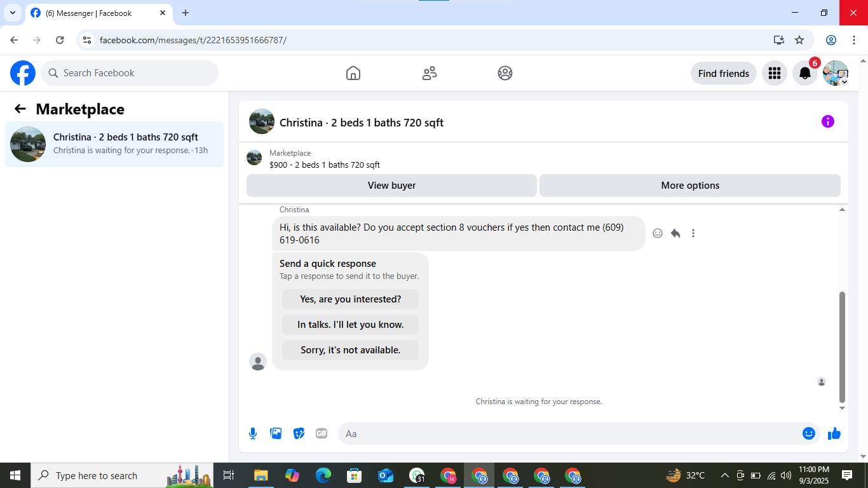
Task: Open Outlook from taskbar
Action: 386,475
